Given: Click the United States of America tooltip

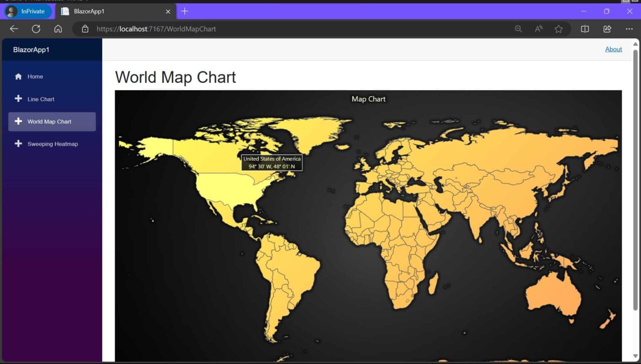Looking at the screenshot, I should coord(272,163).
